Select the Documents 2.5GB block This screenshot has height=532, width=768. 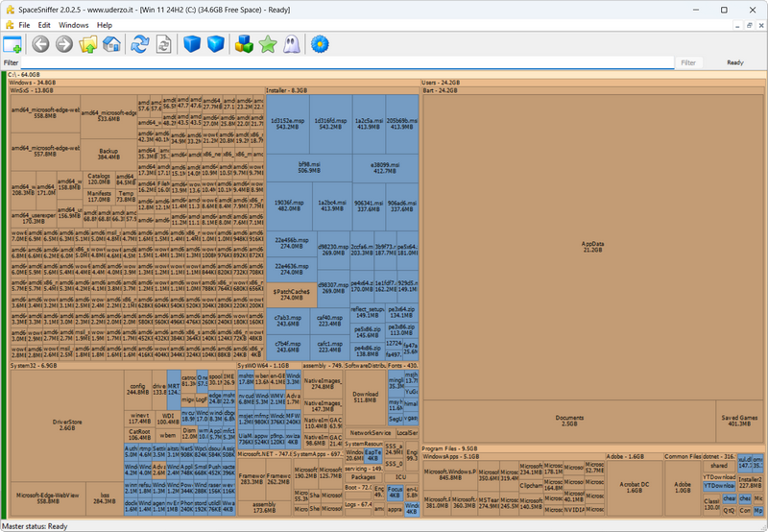coord(569,421)
